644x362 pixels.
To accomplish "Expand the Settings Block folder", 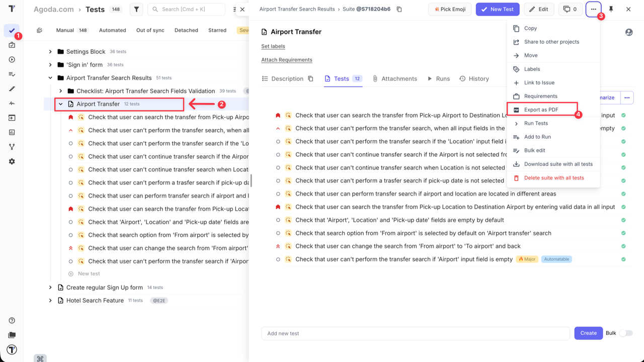I will (x=50, y=51).
